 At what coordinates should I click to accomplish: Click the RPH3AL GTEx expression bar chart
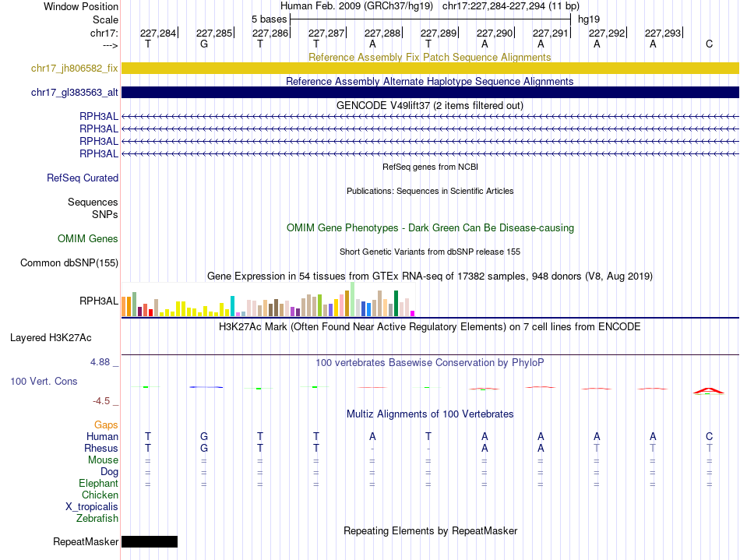268,299
